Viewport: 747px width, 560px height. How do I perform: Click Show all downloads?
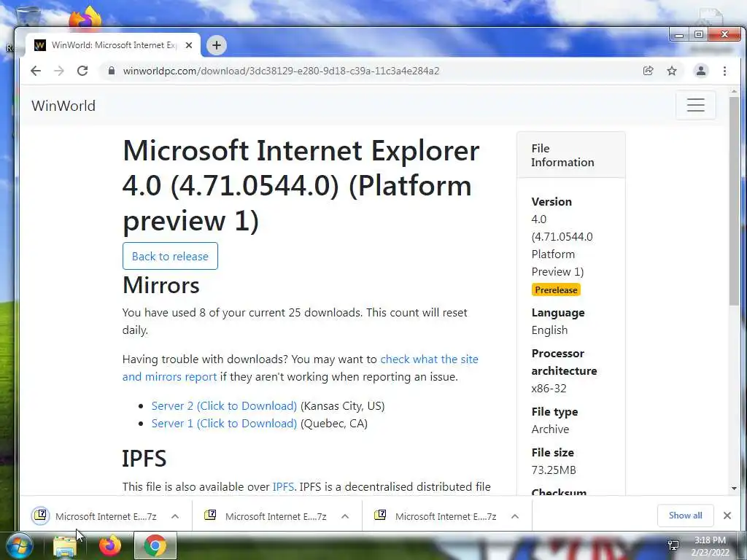tap(686, 516)
